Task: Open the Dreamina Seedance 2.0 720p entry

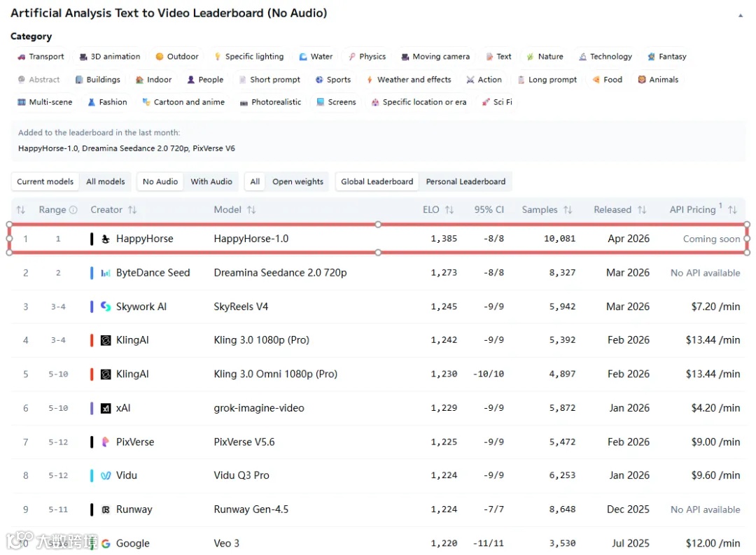Action: pyautogui.click(x=280, y=273)
